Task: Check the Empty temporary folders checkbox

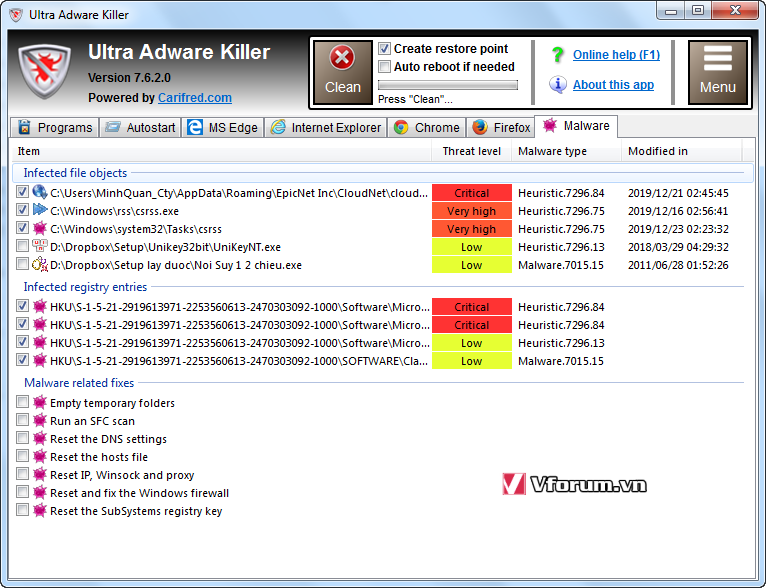Action: click(22, 402)
